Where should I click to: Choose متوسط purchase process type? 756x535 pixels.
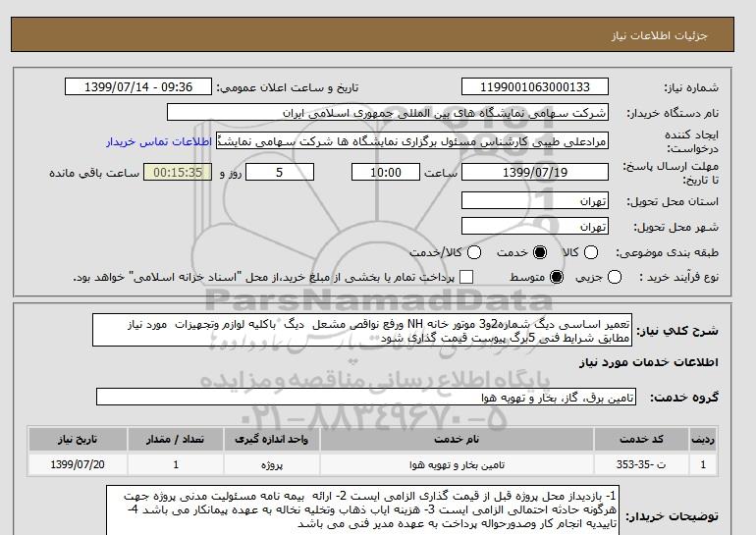tap(557, 277)
